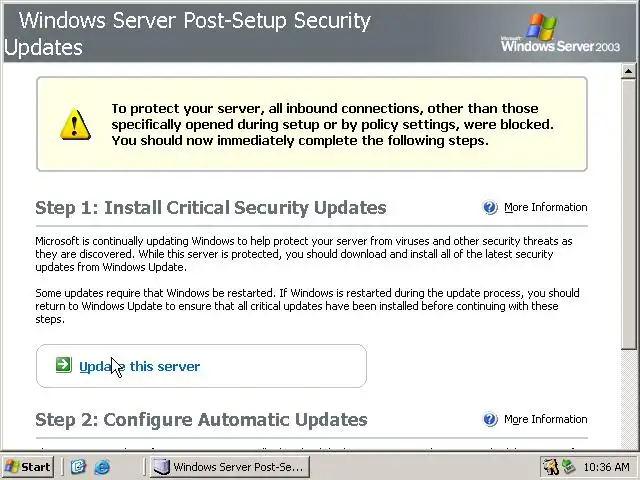Click the Step 2 Configure Automatic Updates heading

[201, 420]
